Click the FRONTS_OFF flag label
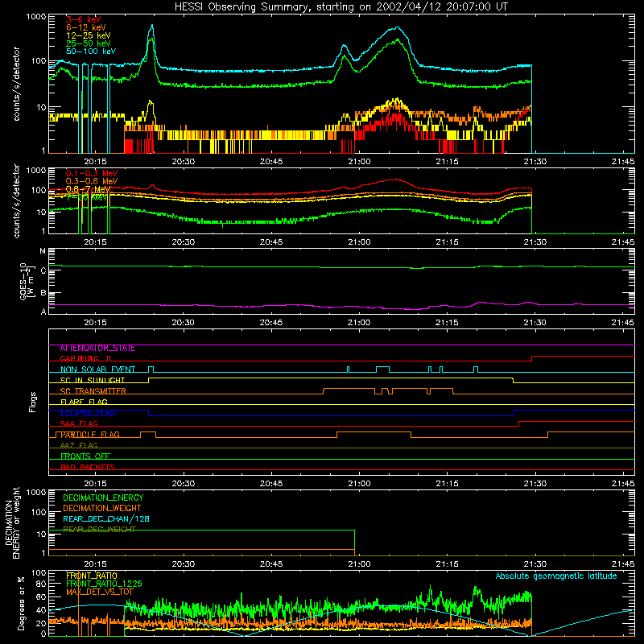This screenshot has width=644, height=644. (85, 456)
